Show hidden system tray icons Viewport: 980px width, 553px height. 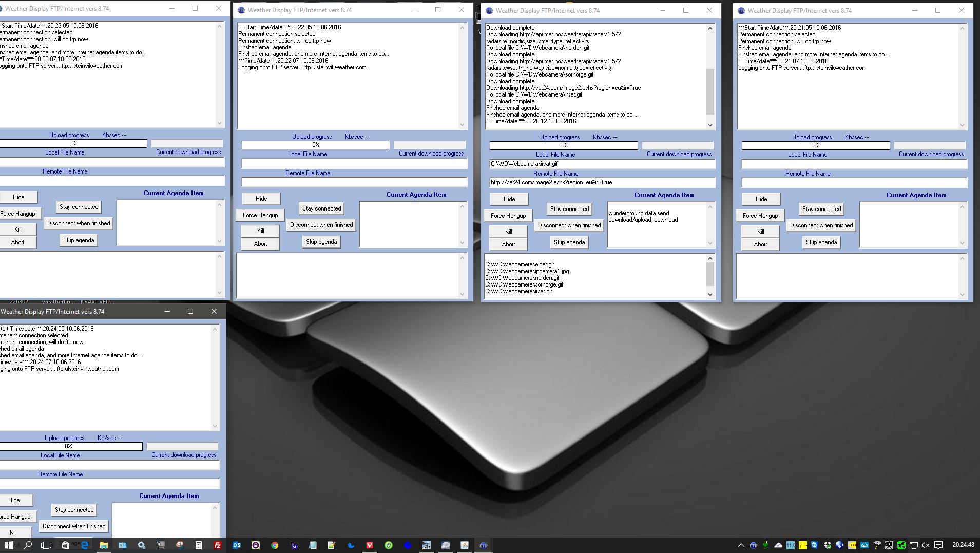(x=741, y=545)
